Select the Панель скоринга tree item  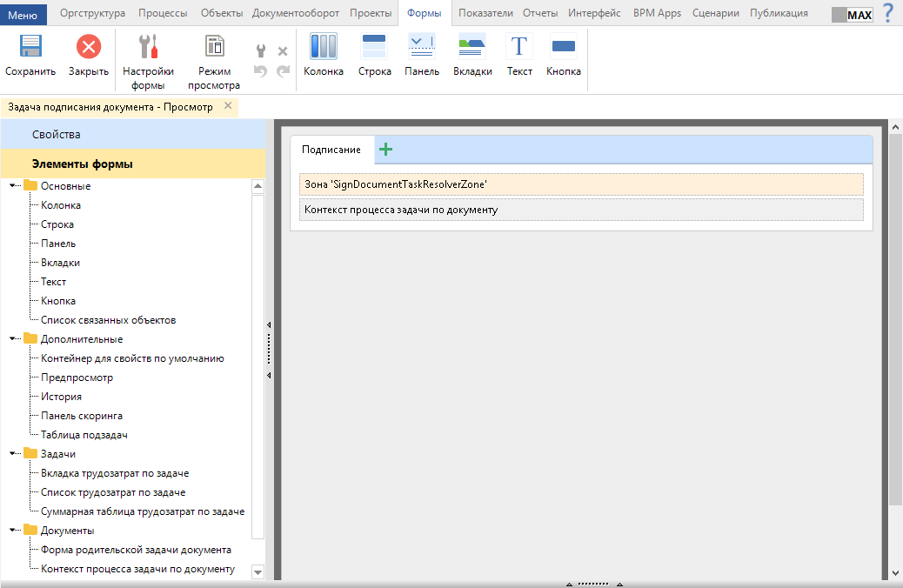82,416
